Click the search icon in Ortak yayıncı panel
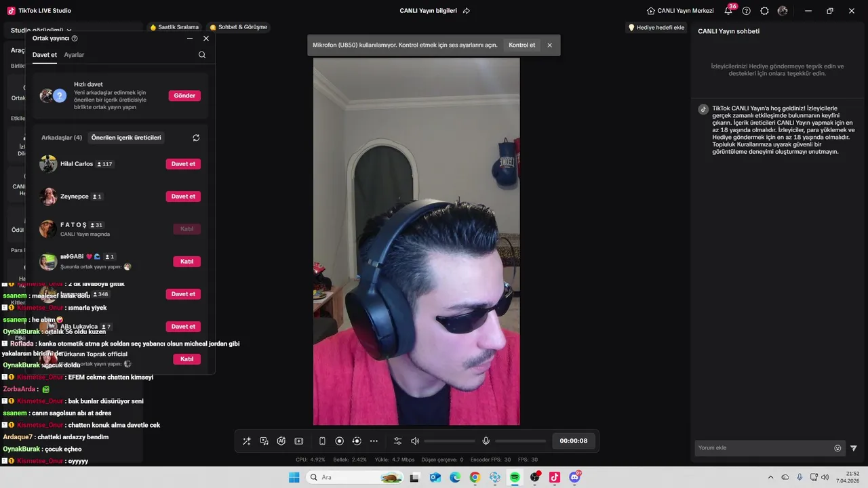The height and width of the screenshot is (488, 868). coord(202,55)
